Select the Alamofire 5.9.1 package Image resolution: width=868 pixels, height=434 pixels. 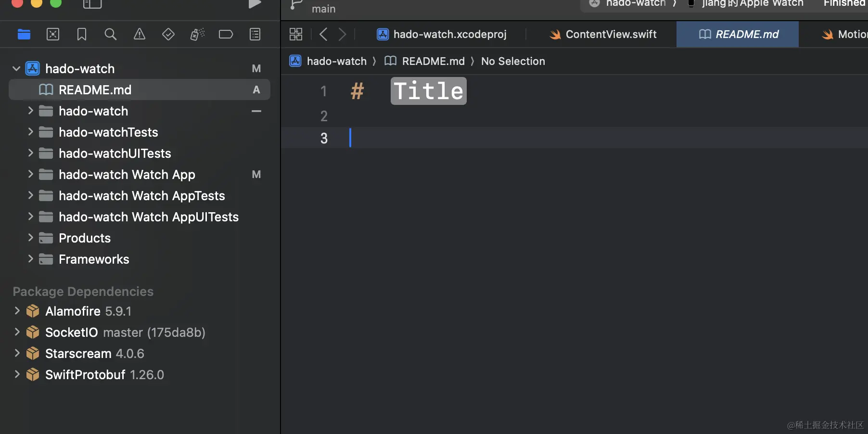pos(88,311)
